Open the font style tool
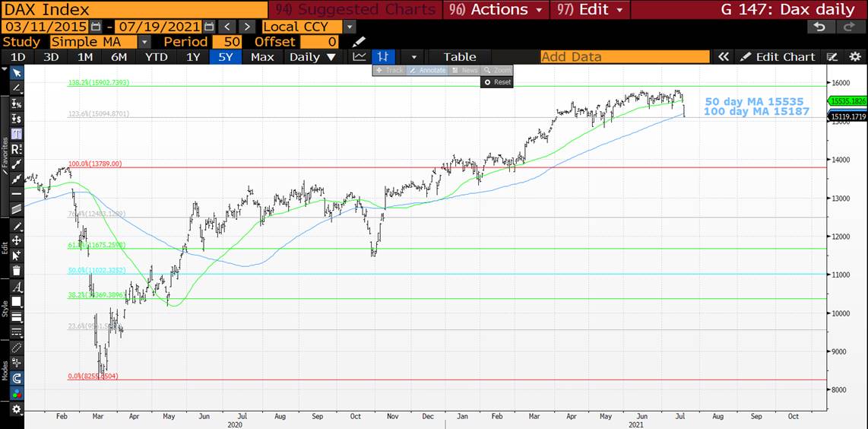The image size is (868, 429). click(17, 287)
